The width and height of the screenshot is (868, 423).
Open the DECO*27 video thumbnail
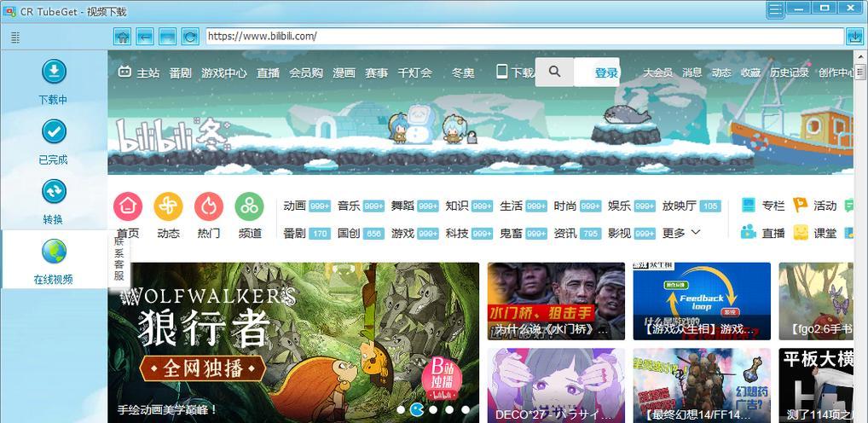click(x=556, y=385)
